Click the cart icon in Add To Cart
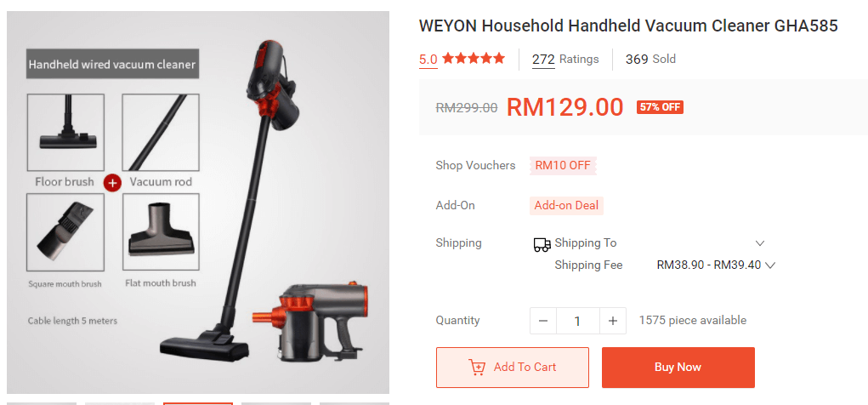The height and width of the screenshot is (405, 868). pos(477,368)
